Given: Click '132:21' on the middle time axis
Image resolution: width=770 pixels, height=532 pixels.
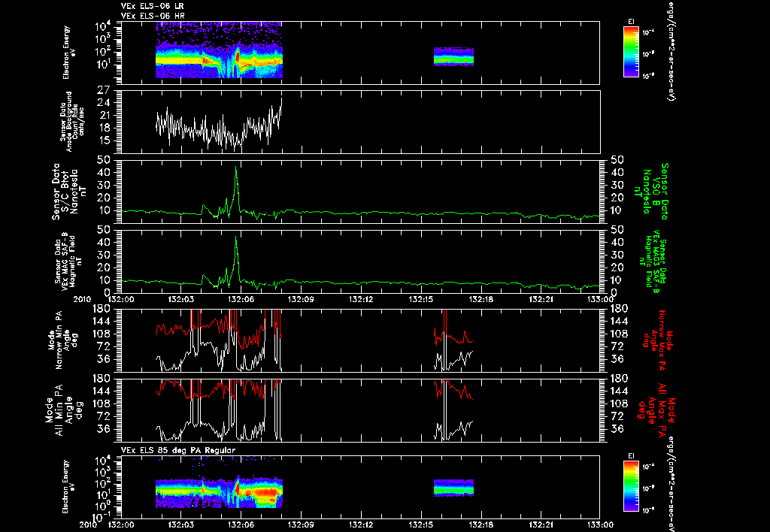Looking at the screenshot, I should 540,299.
